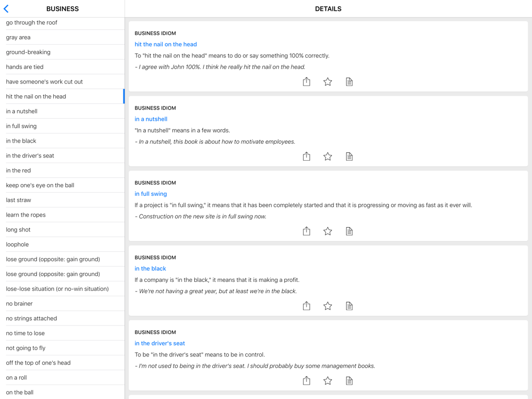Screen dimensions: 532x399
Task: Favorite the "hit the nail on the head" idiom
Action: tap(328, 81)
